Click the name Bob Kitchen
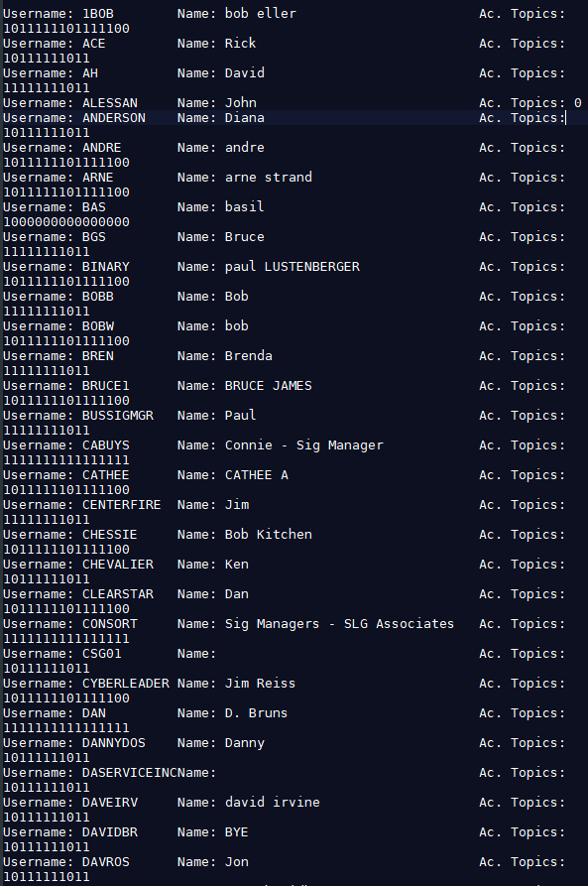Screen dimensions: 588x886 point(269,535)
